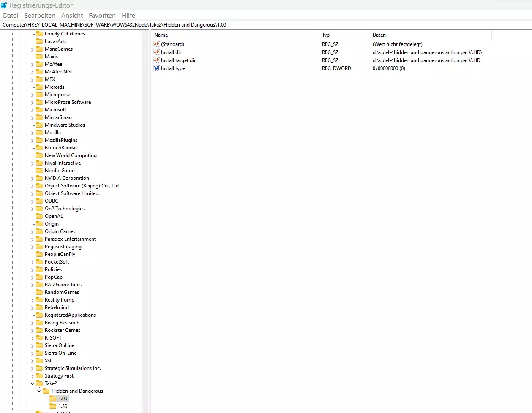Select the On2 Technologies key

point(65,209)
